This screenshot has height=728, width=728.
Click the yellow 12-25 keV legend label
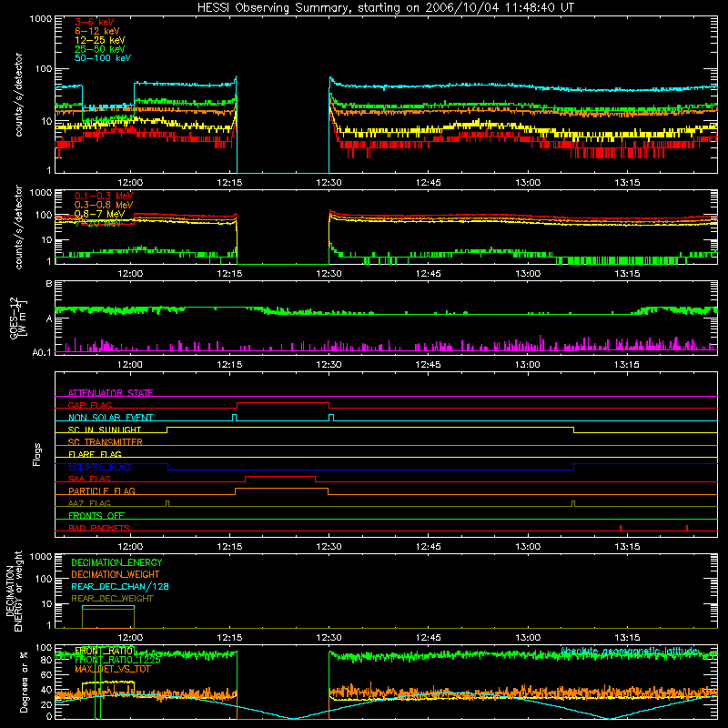[x=100, y=40]
